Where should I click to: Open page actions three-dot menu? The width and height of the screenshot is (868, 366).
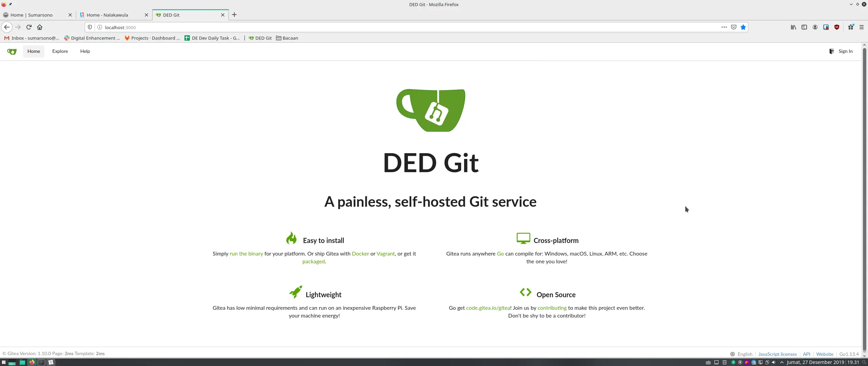[724, 27]
